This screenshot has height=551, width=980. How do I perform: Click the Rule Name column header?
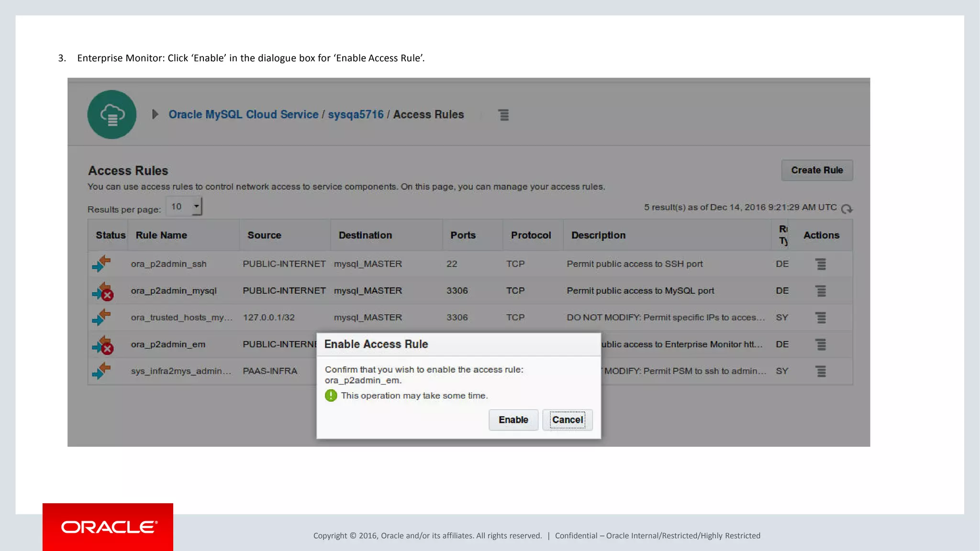(161, 235)
